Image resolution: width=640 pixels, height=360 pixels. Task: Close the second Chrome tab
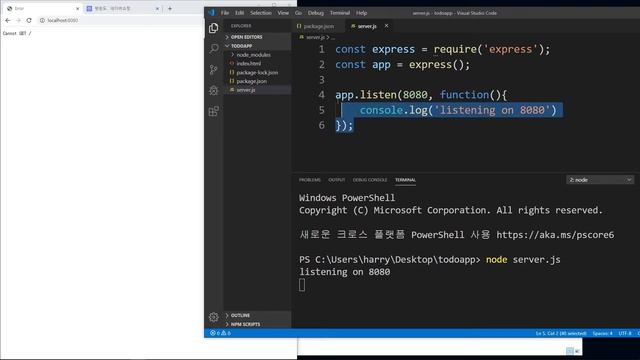pos(157,8)
